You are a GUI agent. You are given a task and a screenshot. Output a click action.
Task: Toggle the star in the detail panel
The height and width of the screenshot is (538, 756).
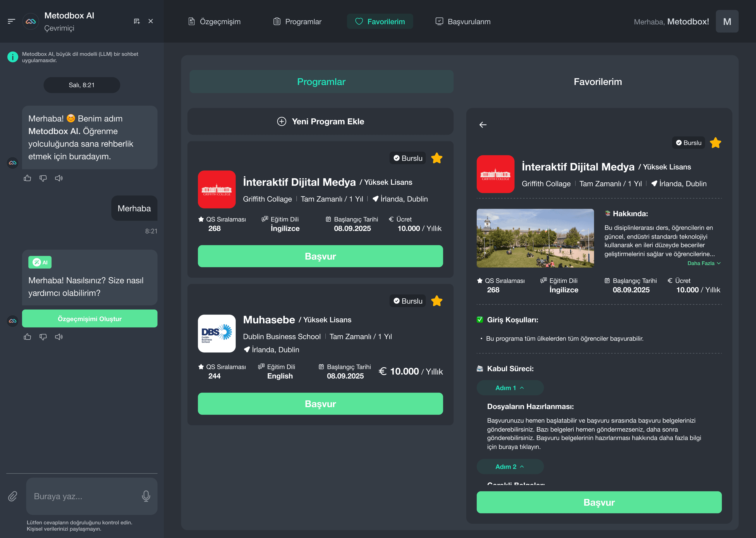[715, 143]
